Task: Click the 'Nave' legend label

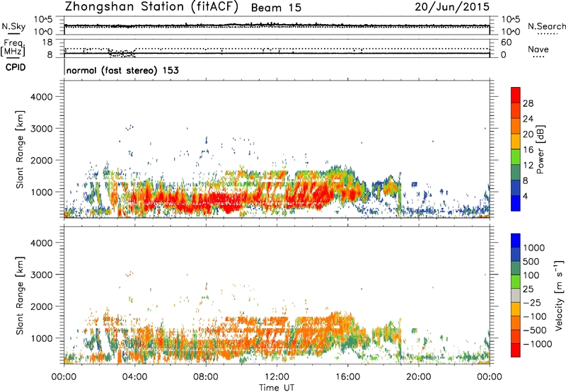Action: (538, 49)
